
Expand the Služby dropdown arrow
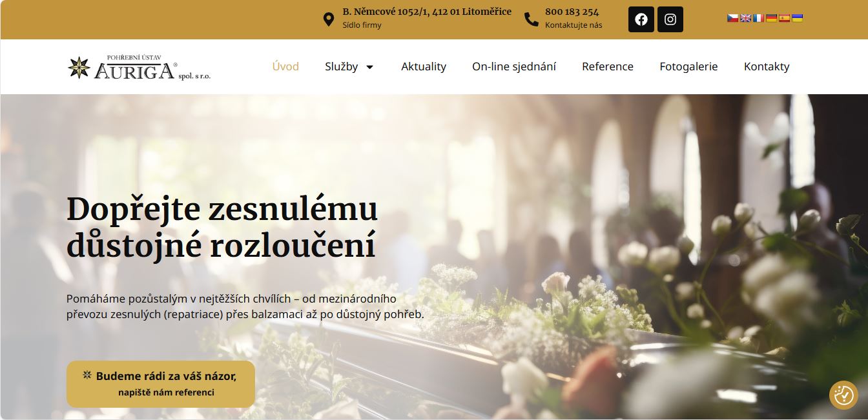coord(369,67)
